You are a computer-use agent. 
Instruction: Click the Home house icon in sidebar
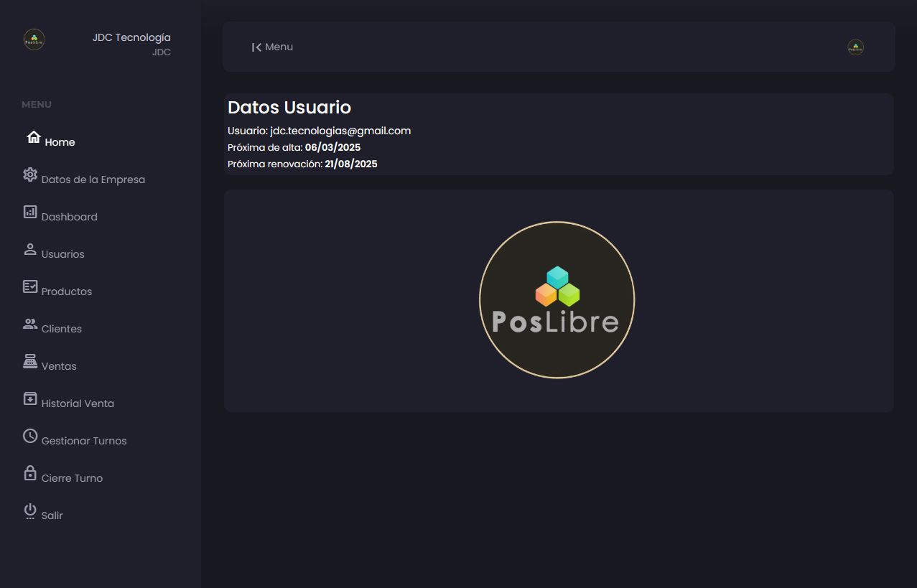[33, 137]
